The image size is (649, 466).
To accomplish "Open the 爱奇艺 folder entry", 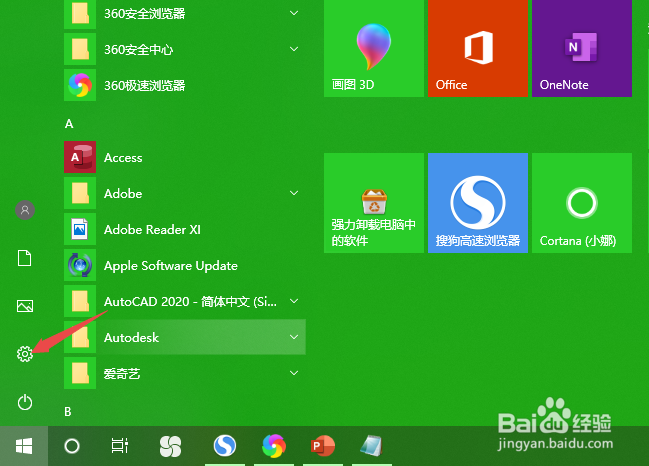I will coord(185,373).
